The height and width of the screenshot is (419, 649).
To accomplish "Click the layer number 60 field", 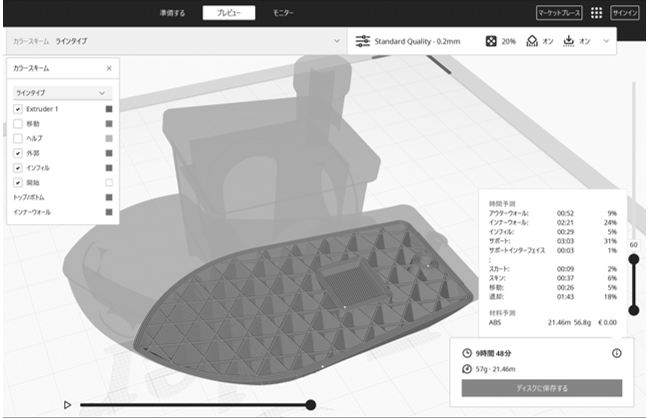I will pyautogui.click(x=633, y=245).
